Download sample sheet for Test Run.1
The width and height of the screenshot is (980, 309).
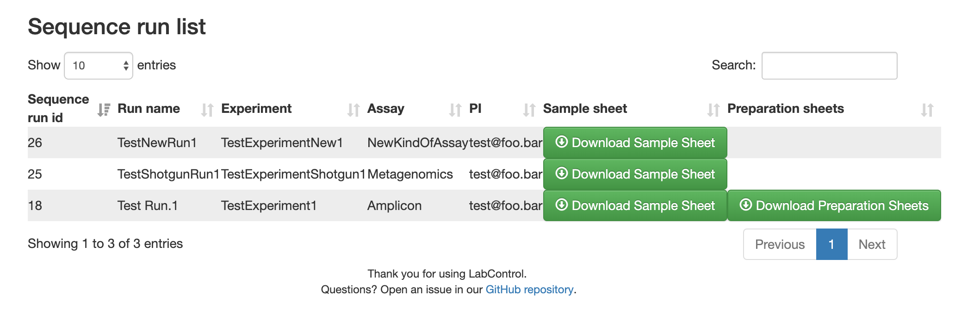[635, 205]
